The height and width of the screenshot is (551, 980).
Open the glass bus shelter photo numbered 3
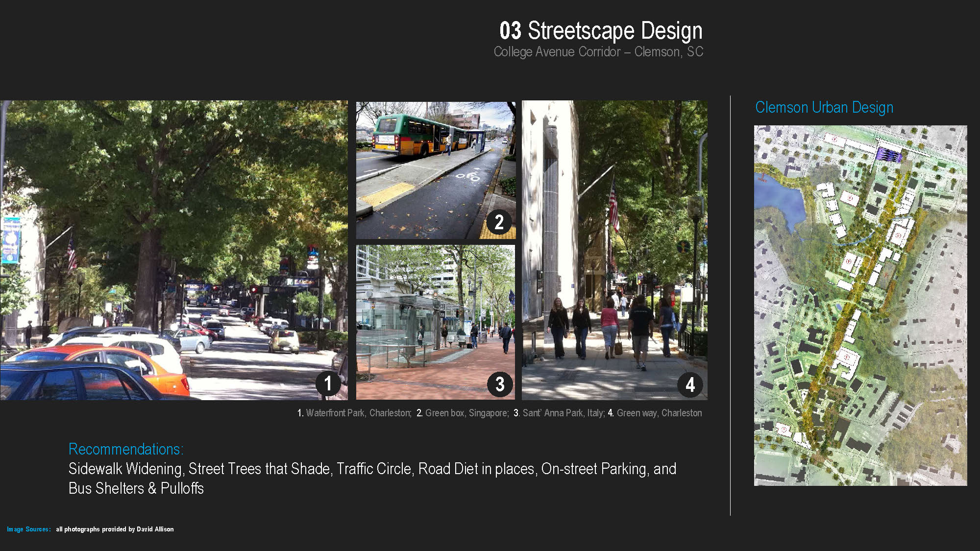436,322
